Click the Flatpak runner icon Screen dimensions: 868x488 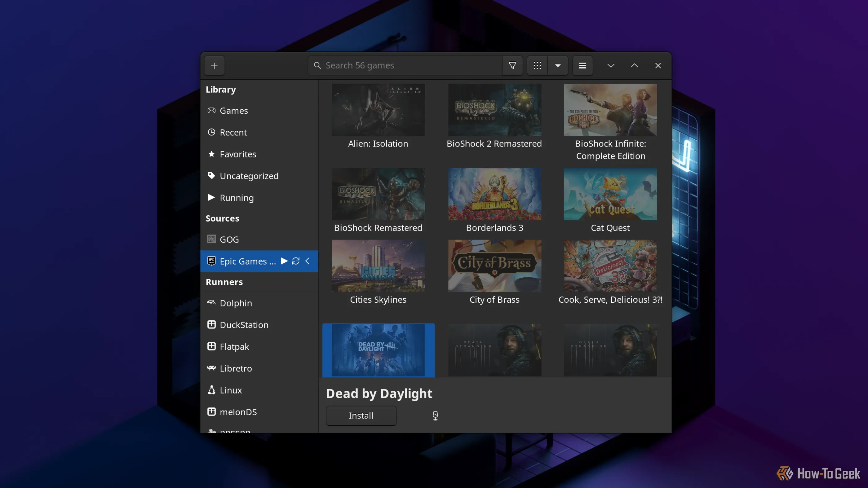(211, 346)
